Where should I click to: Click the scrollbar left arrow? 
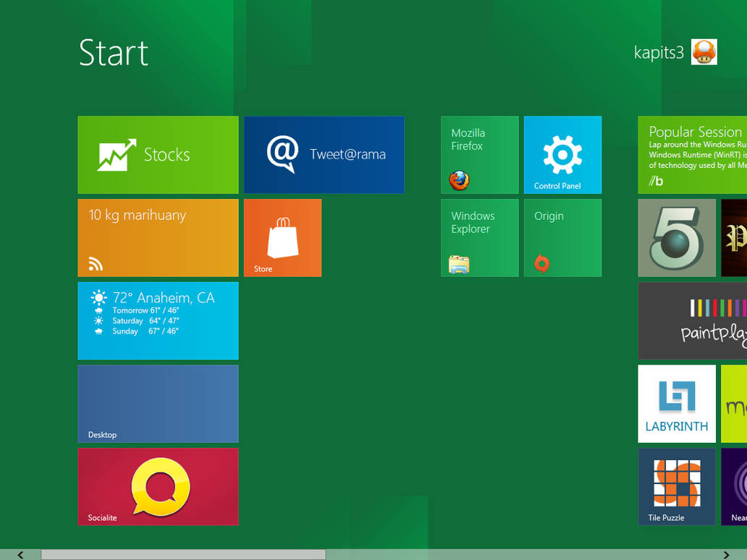[20, 555]
